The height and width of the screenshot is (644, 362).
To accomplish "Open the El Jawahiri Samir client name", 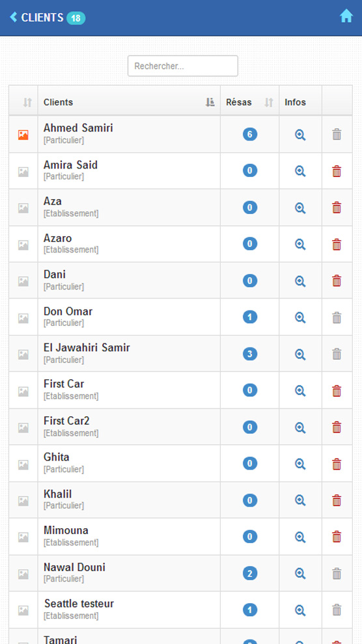I will click(x=87, y=348).
